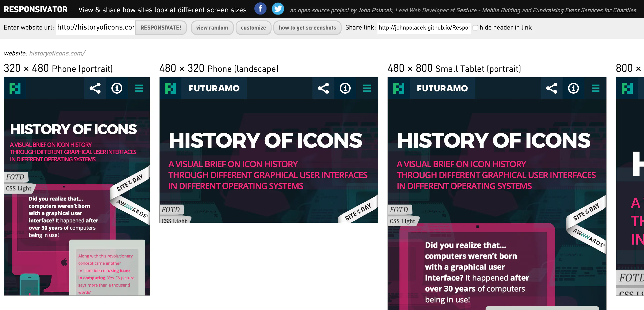Viewport: 644px width, 310px height.
Task: Open the Twitter share icon in header
Action: 278,9
